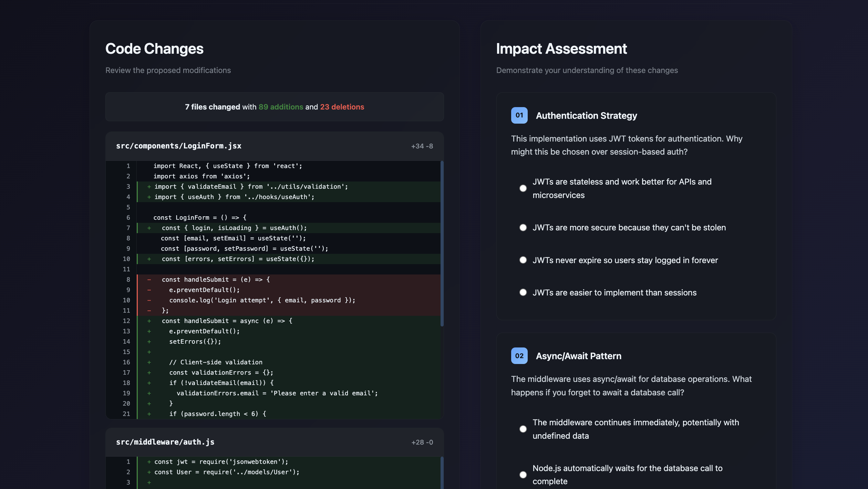Click the +28 -0 change stats on auth.js
Image resolution: width=868 pixels, height=489 pixels.
click(422, 442)
